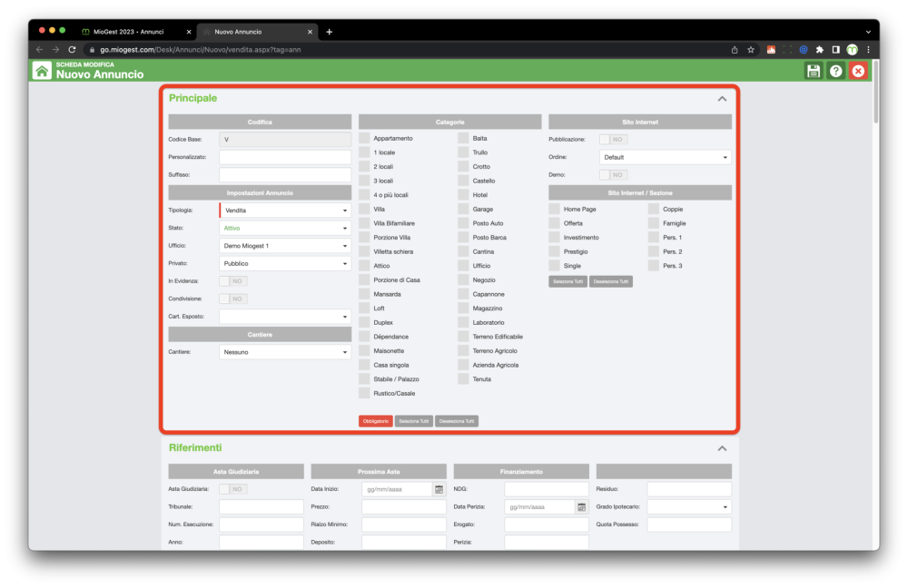Open calendar picker for Data Inizio
The height and width of the screenshot is (588, 908).
click(x=439, y=489)
